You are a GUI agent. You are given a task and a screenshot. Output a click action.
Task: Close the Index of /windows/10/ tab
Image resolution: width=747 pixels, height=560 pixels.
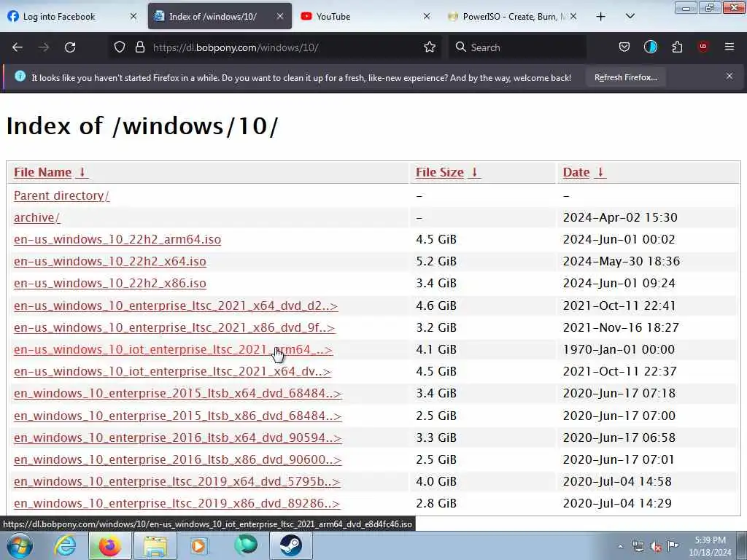pyautogui.click(x=280, y=16)
